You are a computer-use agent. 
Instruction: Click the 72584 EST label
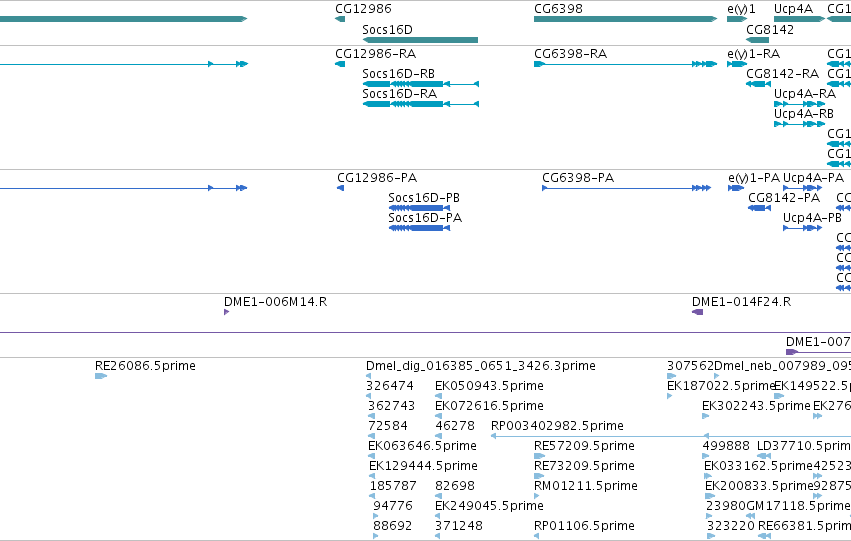pos(388,426)
